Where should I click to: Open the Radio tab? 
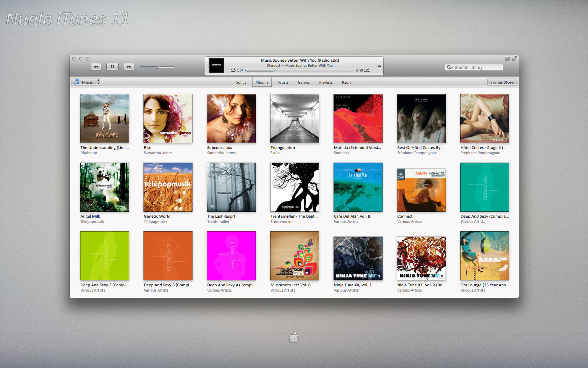tap(347, 82)
